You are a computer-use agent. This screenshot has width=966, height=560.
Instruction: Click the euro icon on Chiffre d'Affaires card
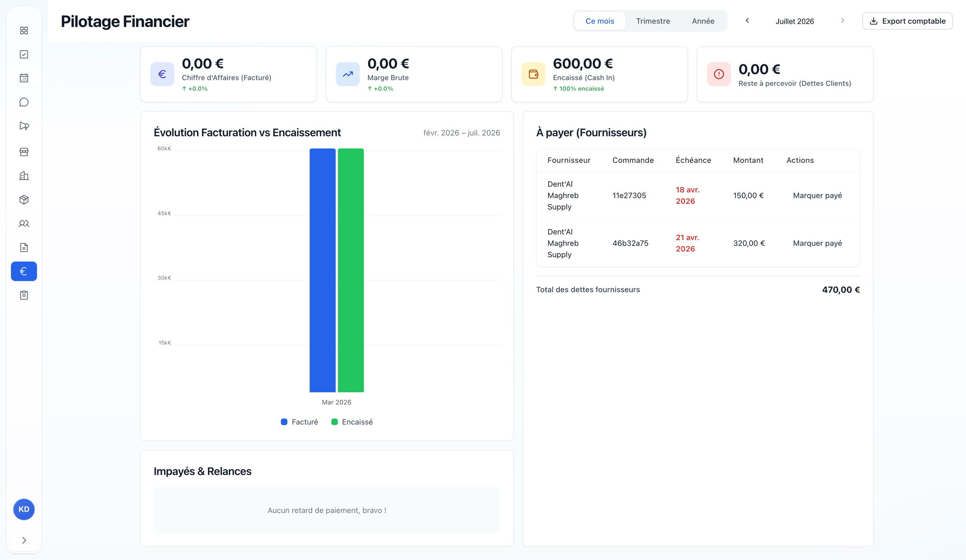(x=162, y=74)
